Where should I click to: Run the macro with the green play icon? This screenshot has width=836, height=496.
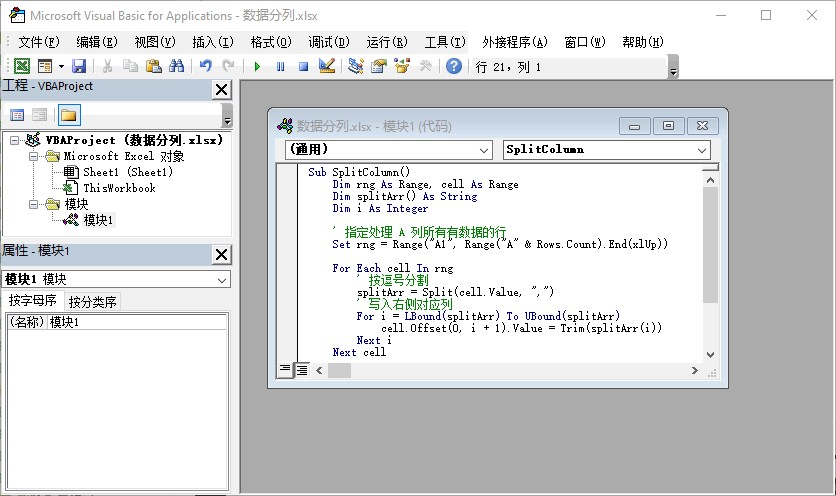tap(257, 67)
